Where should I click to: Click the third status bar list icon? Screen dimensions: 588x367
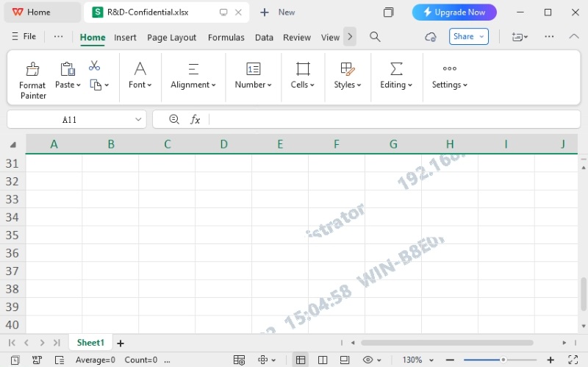point(60,360)
